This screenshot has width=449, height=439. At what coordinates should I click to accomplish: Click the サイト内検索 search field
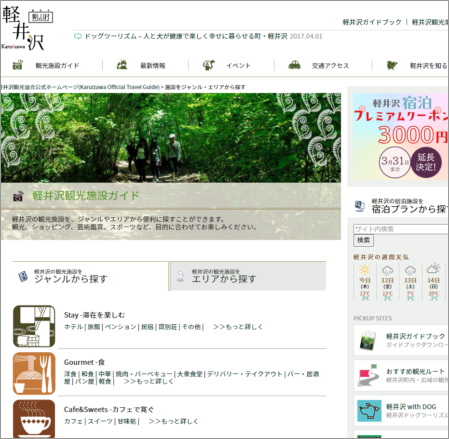tap(401, 229)
